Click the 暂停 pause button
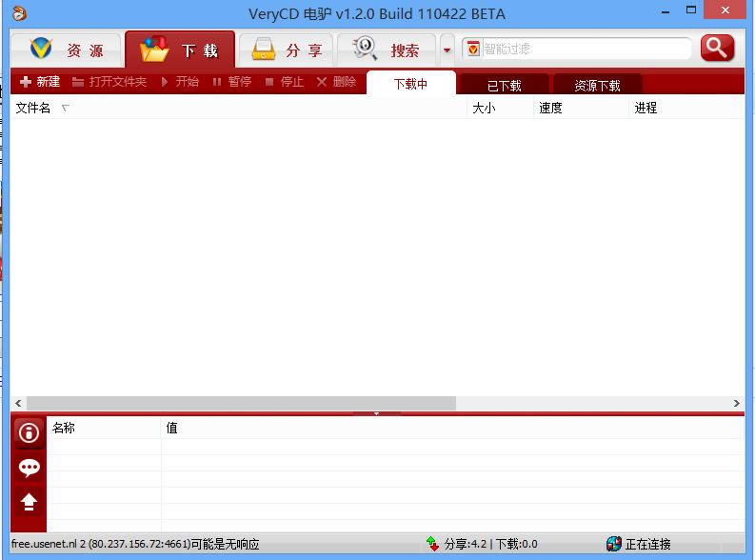The width and height of the screenshot is (755, 560). (232, 82)
